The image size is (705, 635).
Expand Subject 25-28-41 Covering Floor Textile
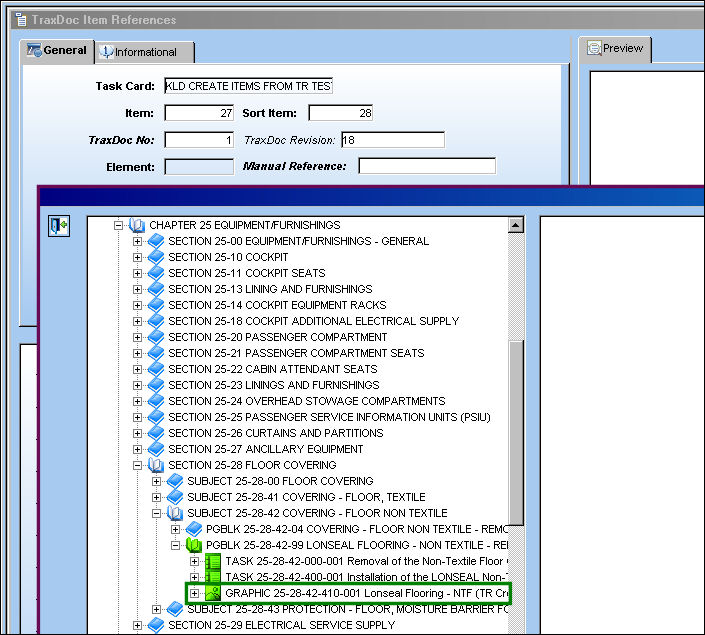(156, 497)
